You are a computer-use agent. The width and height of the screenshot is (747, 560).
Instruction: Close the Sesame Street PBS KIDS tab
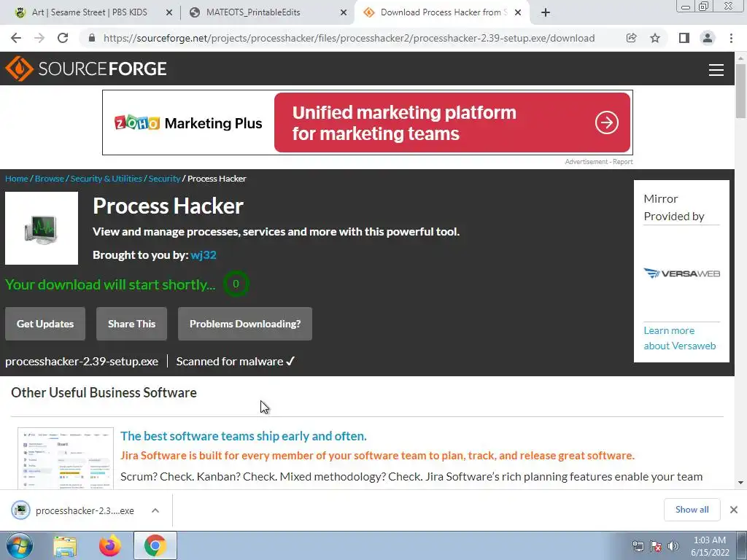169,13
